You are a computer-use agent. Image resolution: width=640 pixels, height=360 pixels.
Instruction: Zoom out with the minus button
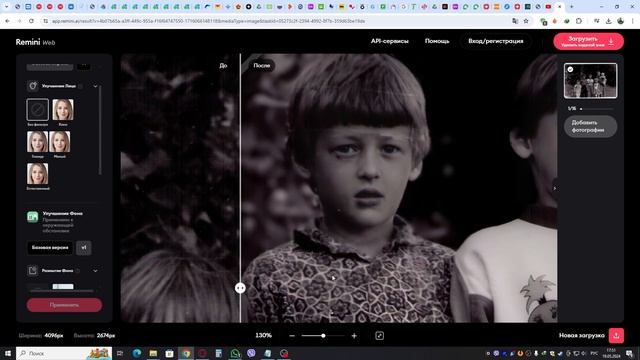coord(292,336)
